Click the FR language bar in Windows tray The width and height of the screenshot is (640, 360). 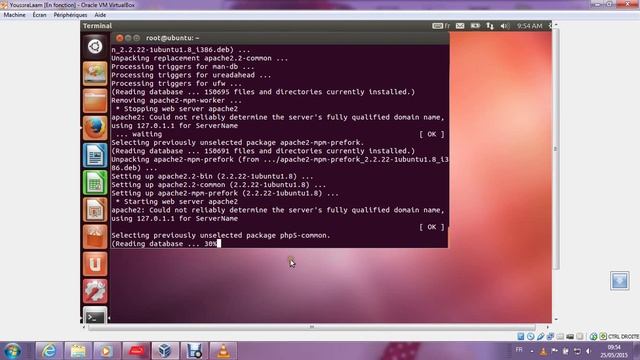pyautogui.click(x=519, y=350)
